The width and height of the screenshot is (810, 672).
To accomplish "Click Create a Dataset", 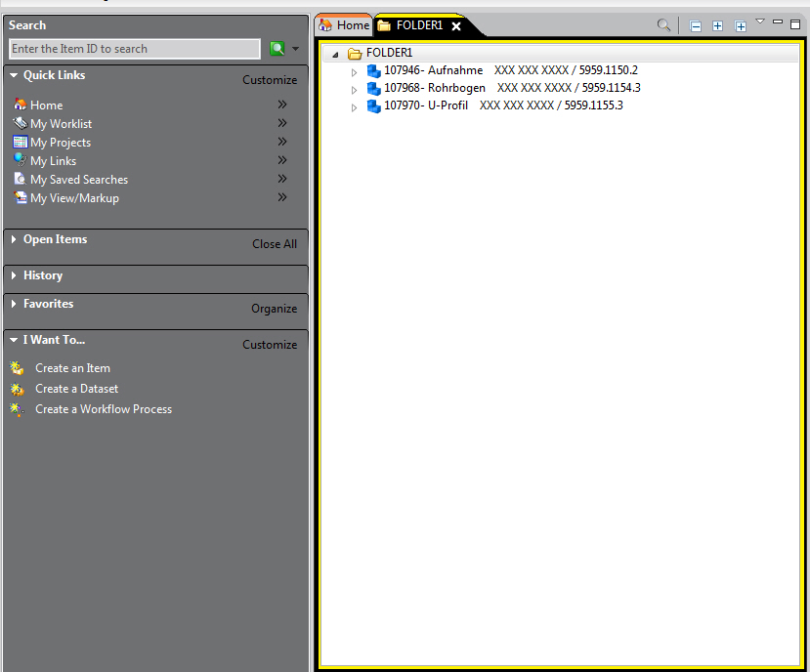I will pyautogui.click(x=76, y=389).
